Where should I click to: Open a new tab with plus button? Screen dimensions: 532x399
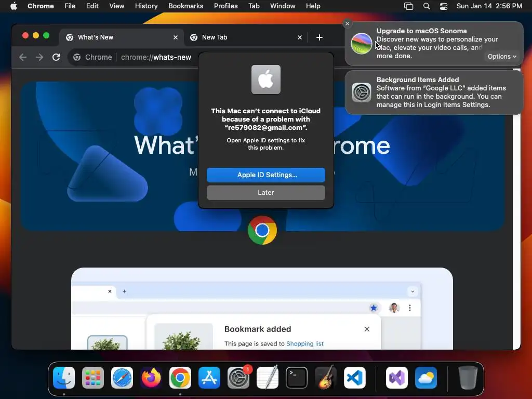320,37
